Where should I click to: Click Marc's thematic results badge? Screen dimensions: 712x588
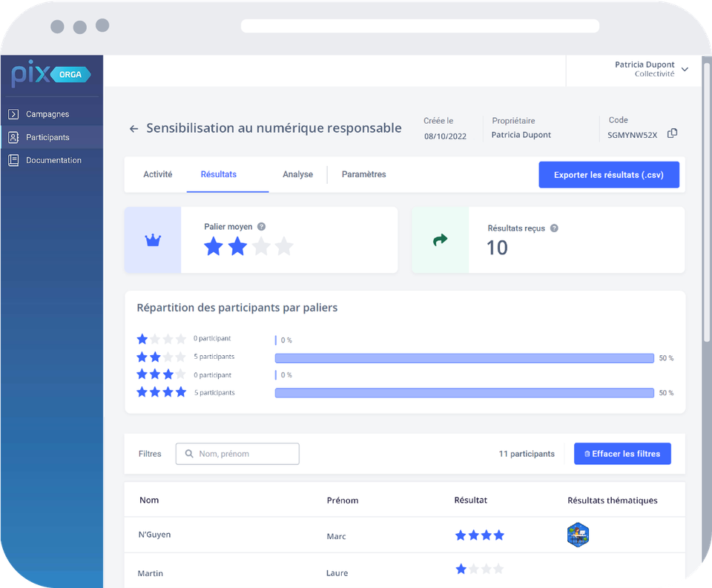578,535
